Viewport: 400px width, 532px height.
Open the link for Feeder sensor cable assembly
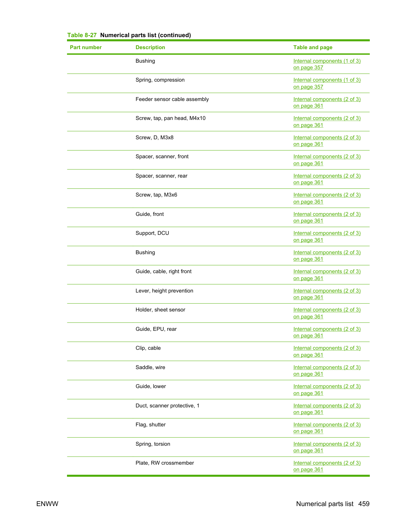point(327,103)
